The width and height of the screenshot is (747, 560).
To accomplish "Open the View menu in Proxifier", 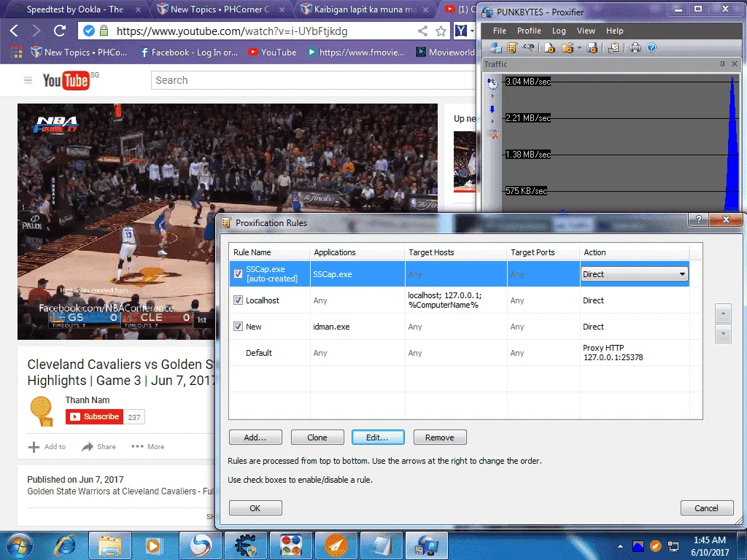I will click(586, 31).
